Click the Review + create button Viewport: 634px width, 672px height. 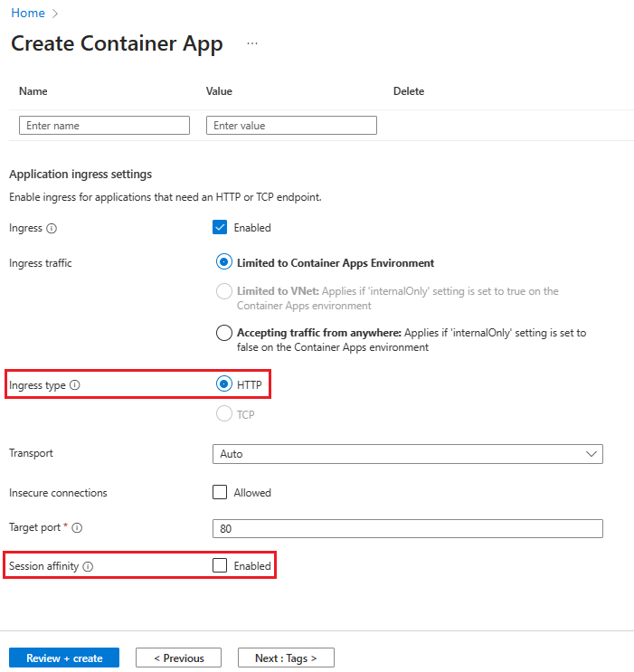pyautogui.click(x=64, y=658)
